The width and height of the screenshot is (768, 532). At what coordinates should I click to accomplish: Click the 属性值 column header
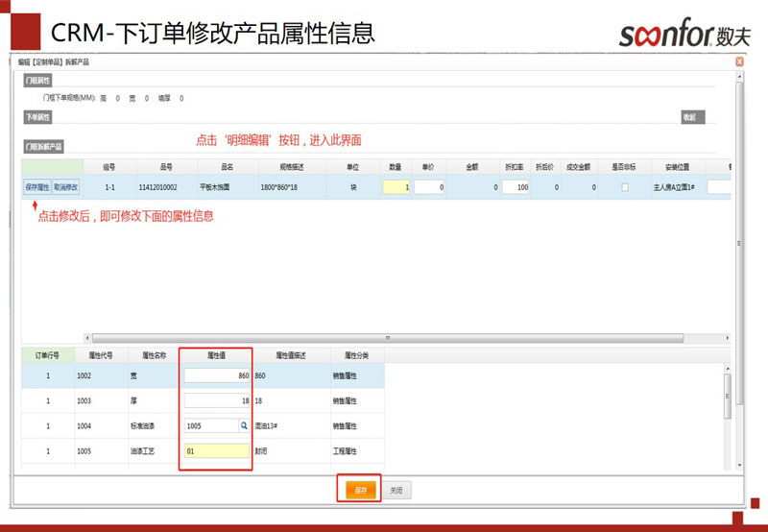(x=216, y=355)
